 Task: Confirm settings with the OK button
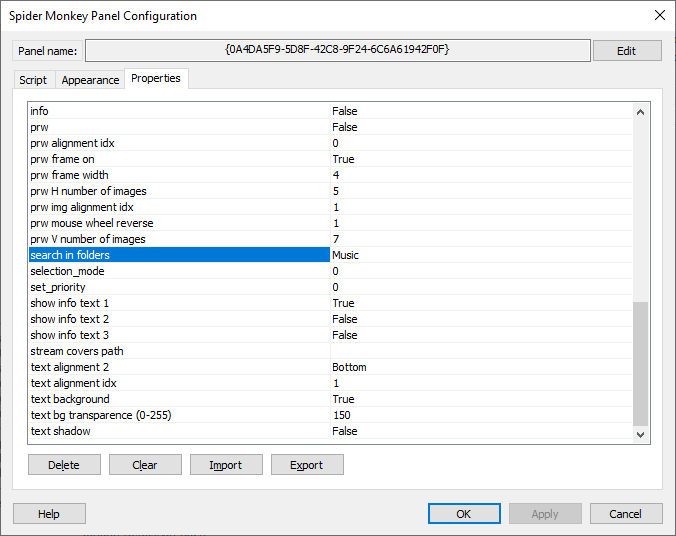pyautogui.click(x=464, y=514)
